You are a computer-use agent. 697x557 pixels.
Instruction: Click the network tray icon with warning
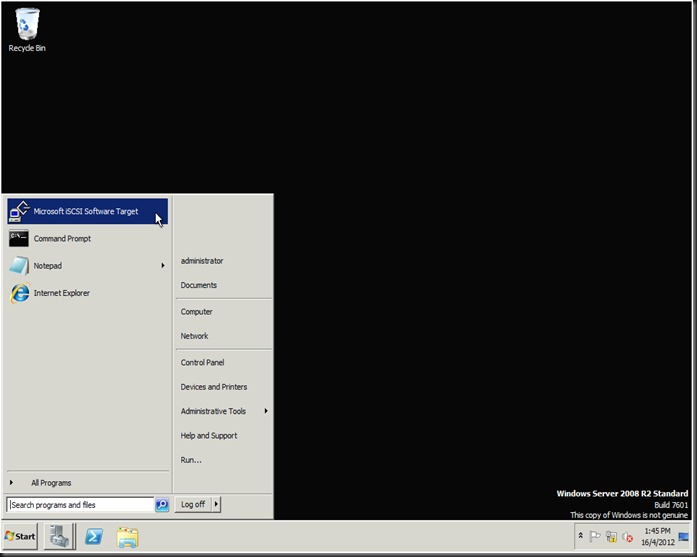click(611, 537)
